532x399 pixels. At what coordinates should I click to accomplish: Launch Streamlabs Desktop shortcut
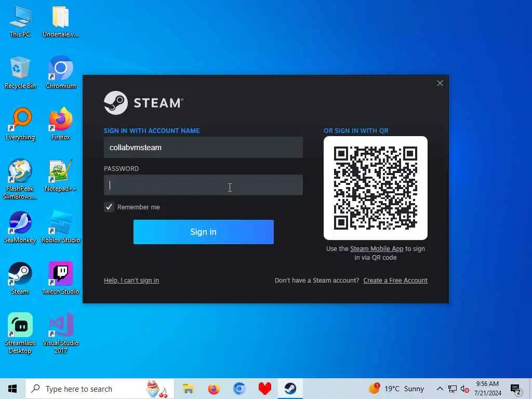click(20, 333)
